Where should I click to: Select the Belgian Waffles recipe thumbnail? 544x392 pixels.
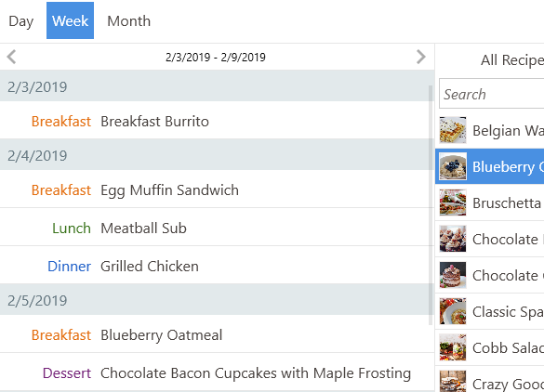(x=453, y=130)
